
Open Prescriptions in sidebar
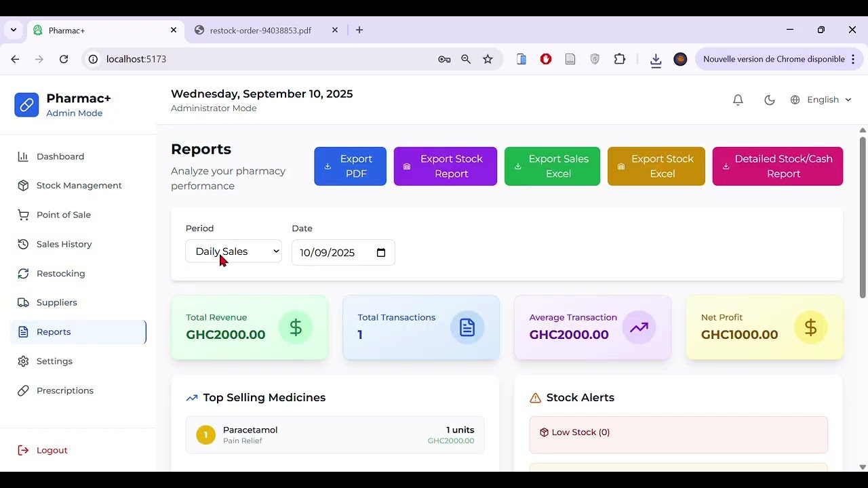tap(78, 390)
